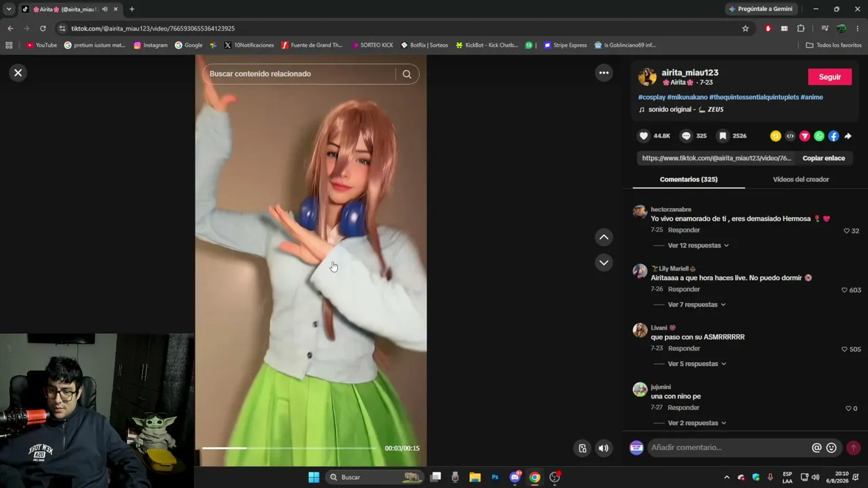
Task: Open a new Chrome tab
Action: [x=132, y=9]
